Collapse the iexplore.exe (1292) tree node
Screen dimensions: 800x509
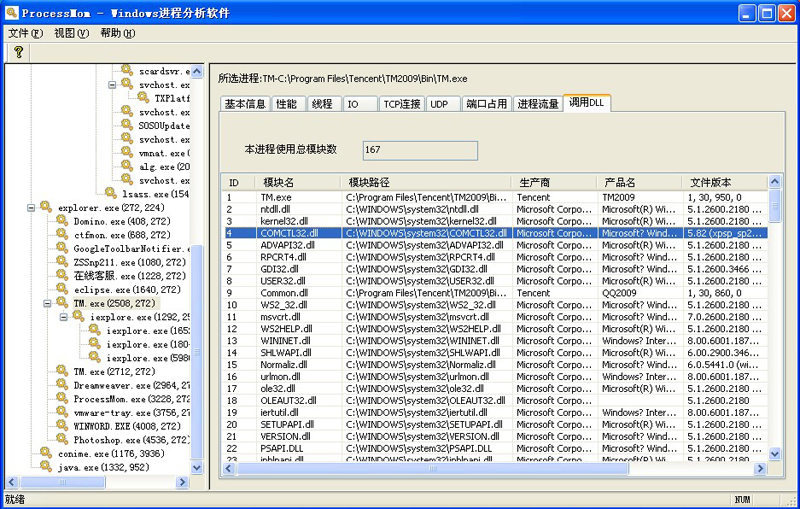click(x=63, y=317)
